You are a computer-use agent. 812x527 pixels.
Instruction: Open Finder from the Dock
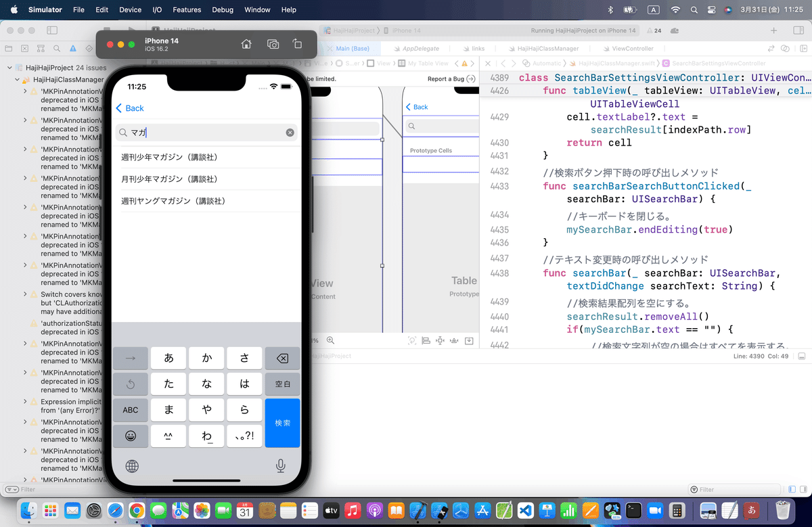(28, 510)
